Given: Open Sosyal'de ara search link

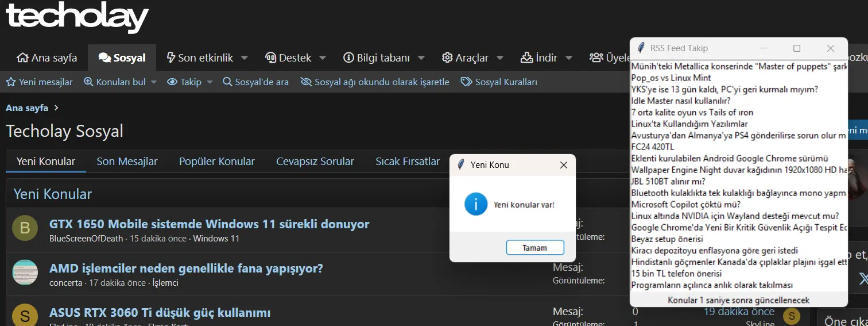Looking at the screenshot, I should point(262,82).
